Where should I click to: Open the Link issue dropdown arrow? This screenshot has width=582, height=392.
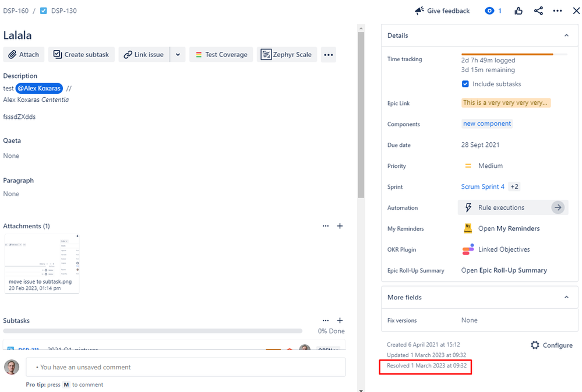pos(178,55)
